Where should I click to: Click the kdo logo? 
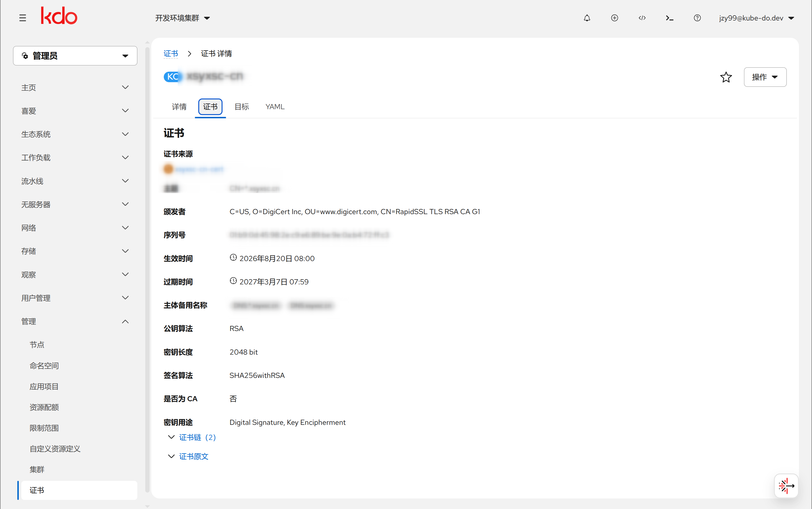(x=59, y=16)
